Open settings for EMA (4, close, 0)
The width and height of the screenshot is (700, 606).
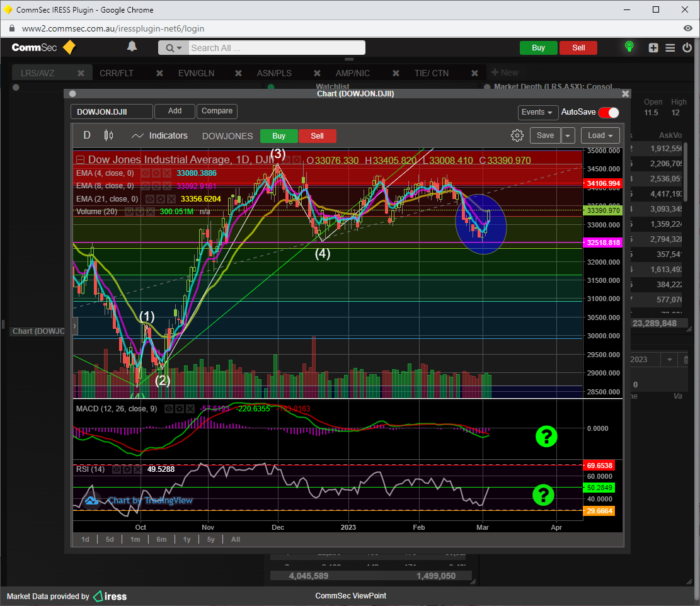click(x=156, y=173)
